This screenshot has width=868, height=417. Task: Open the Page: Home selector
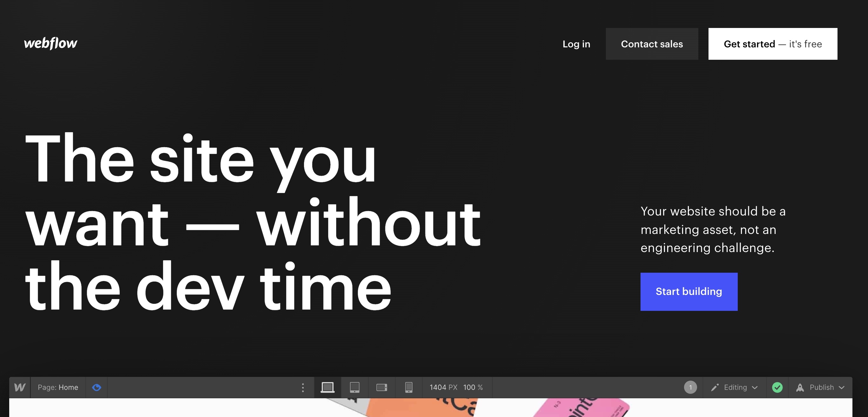(58, 387)
